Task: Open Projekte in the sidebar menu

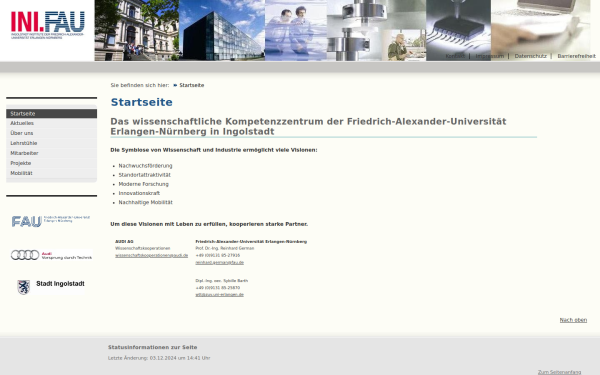Action: [51, 163]
